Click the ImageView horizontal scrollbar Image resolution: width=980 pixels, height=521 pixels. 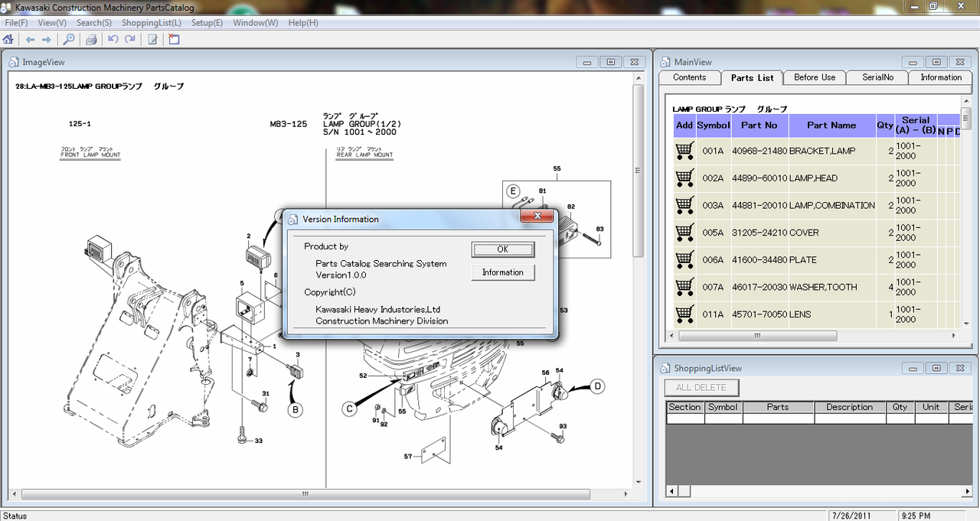click(320, 493)
